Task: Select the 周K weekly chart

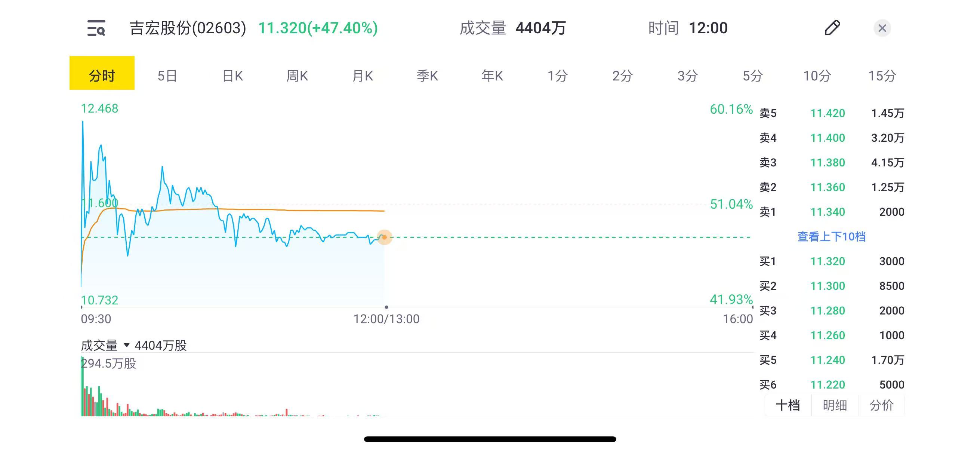Action: coord(297,76)
